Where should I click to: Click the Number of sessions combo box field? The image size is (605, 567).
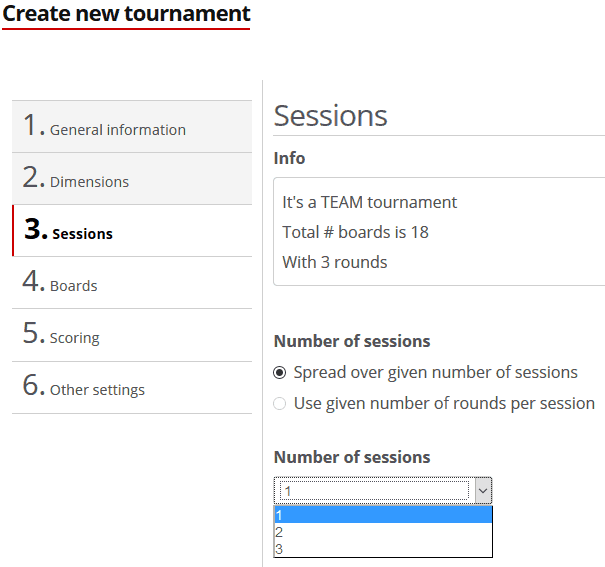(373, 491)
